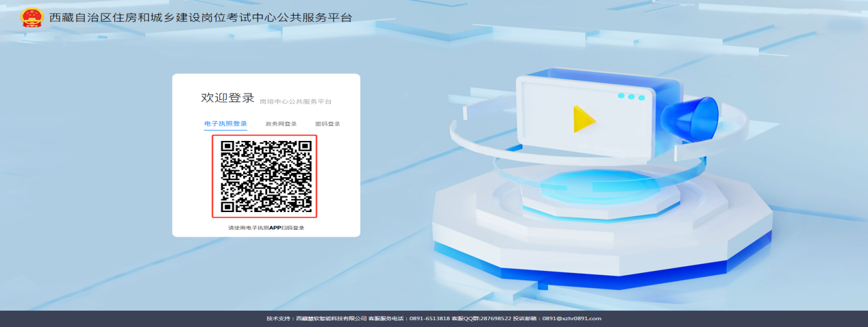
Task: Click the yellow play icon in illustration
Action: click(x=584, y=119)
